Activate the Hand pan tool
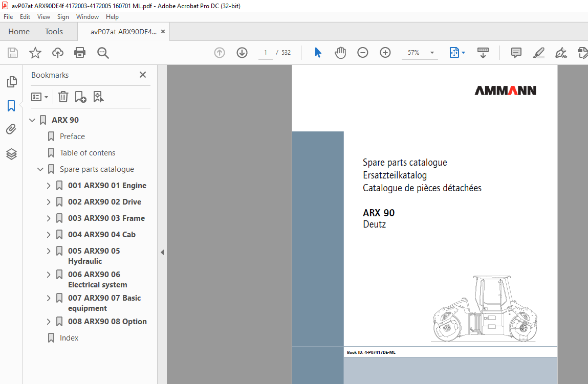 pyautogui.click(x=340, y=53)
